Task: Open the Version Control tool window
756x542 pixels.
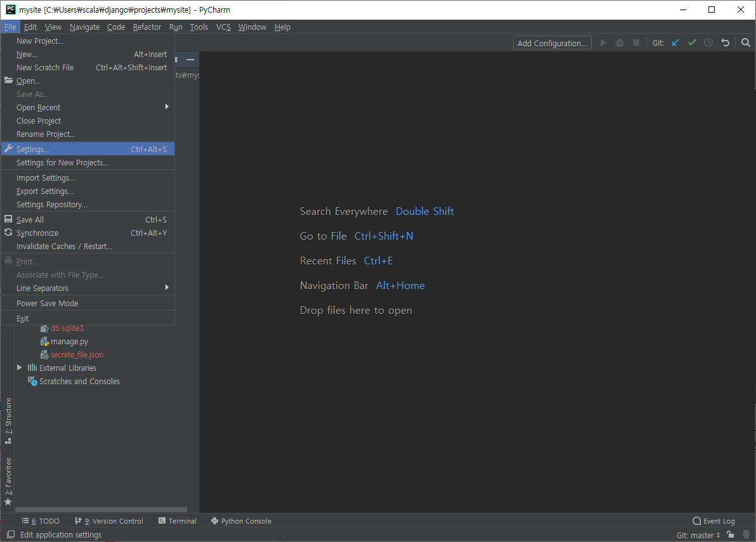Action: click(x=109, y=521)
